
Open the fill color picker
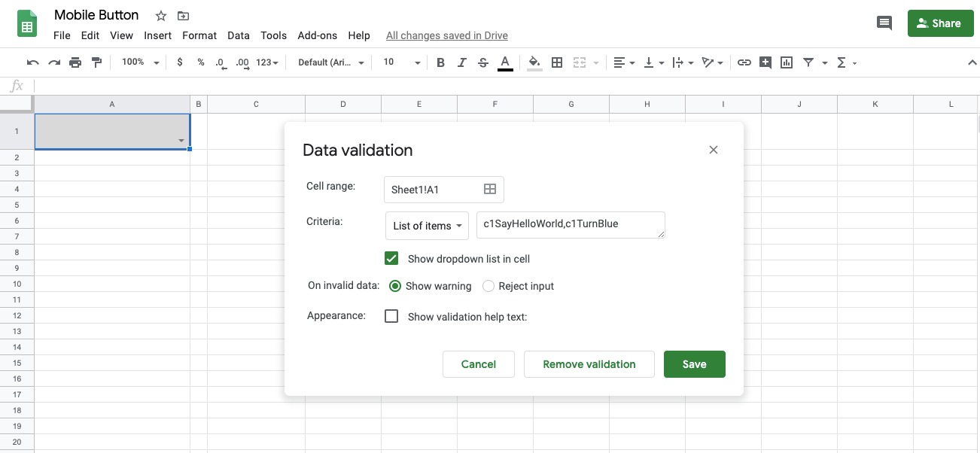(534, 62)
